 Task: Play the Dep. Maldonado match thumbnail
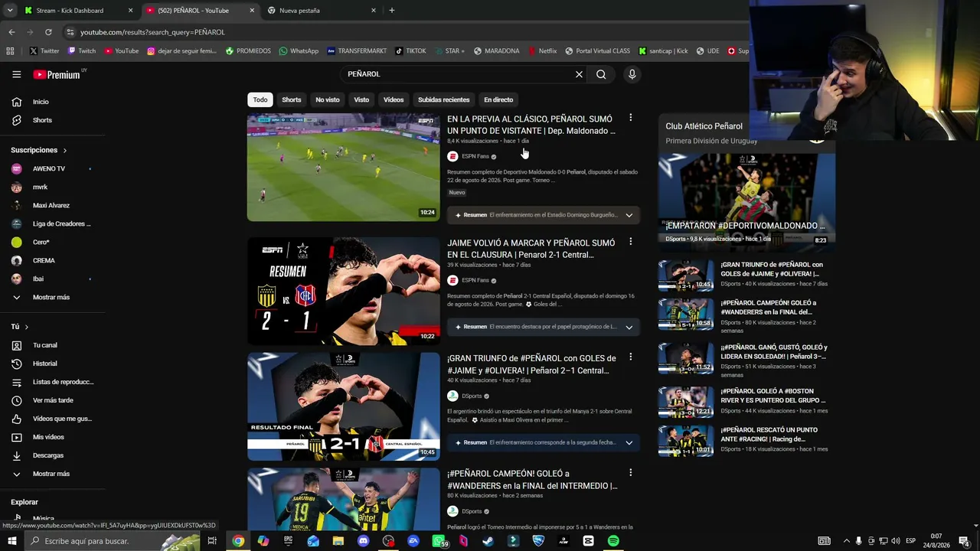coord(344,168)
